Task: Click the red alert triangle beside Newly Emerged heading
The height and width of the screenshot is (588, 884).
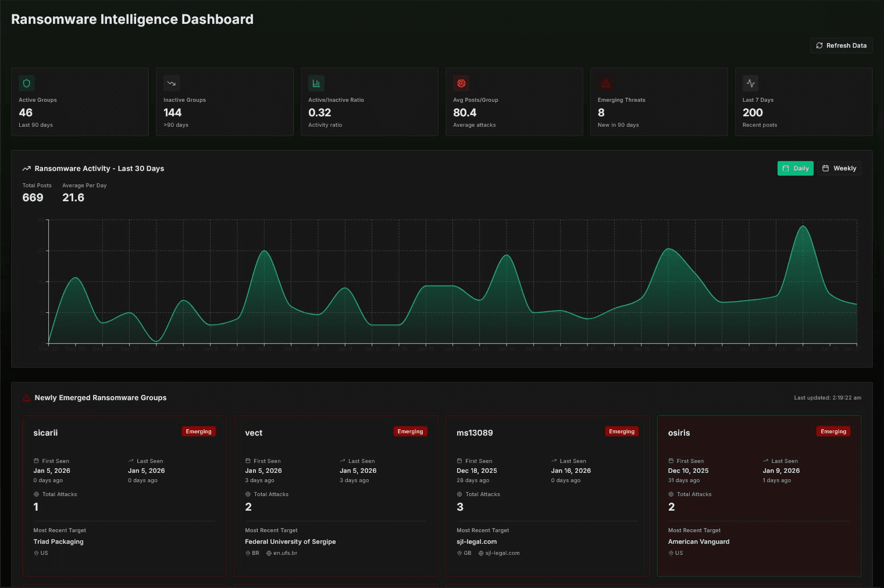Action: [26, 397]
